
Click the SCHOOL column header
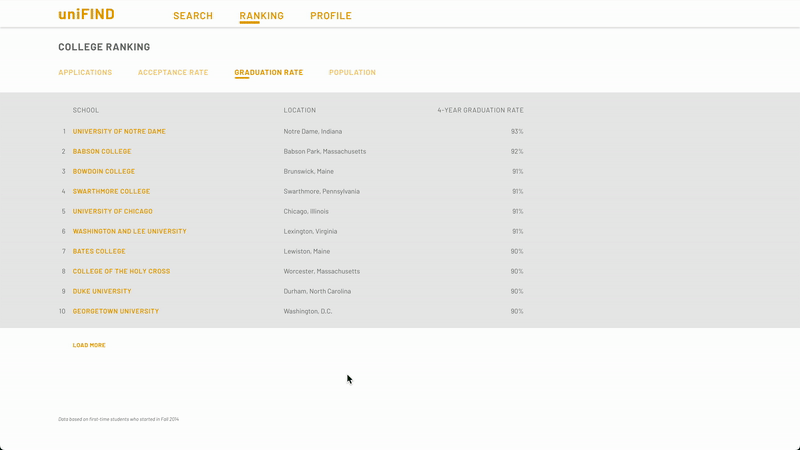[x=86, y=110]
